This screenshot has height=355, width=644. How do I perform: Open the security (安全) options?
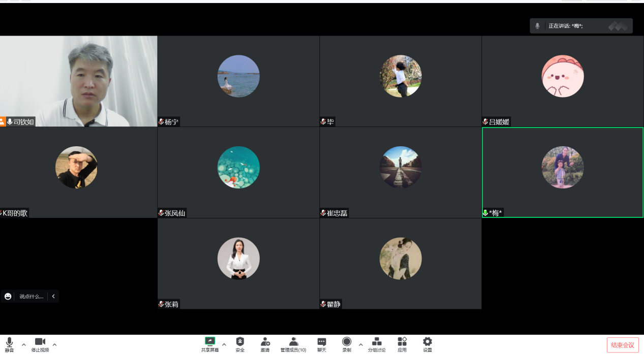[x=240, y=344]
